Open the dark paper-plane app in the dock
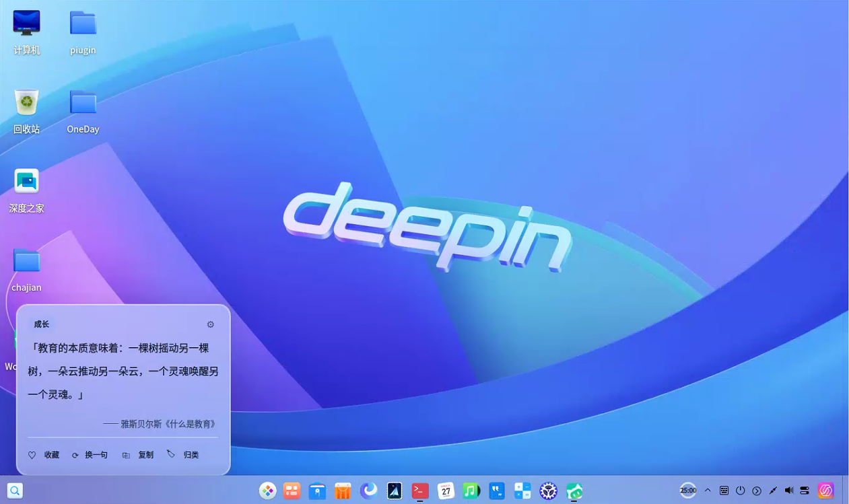This screenshot has height=504, width=849. (x=395, y=491)
